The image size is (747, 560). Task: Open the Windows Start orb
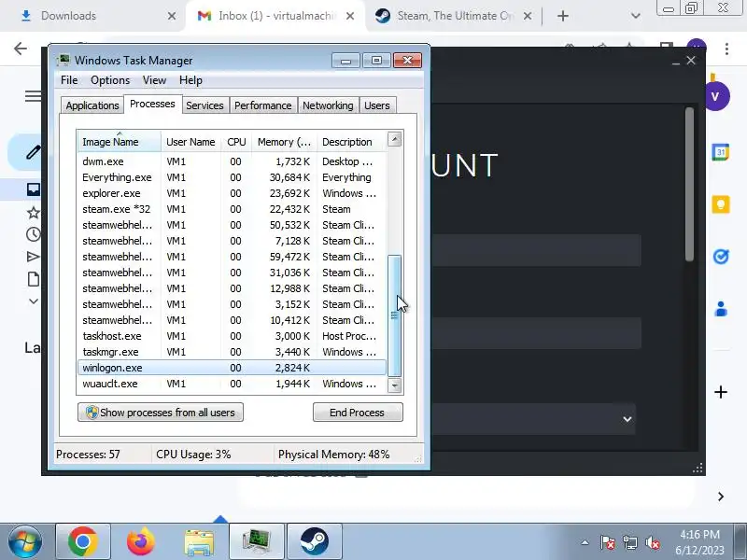25,542
